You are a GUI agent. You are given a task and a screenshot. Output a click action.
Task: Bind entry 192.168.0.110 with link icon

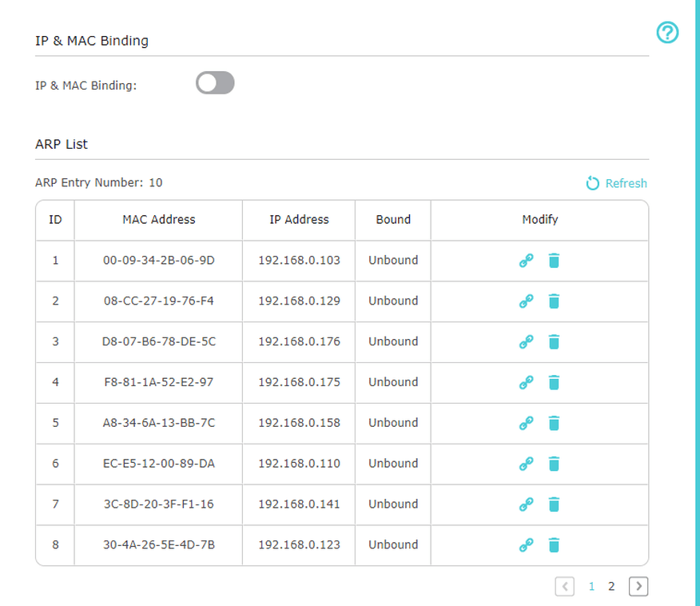(x=527, y=464)
